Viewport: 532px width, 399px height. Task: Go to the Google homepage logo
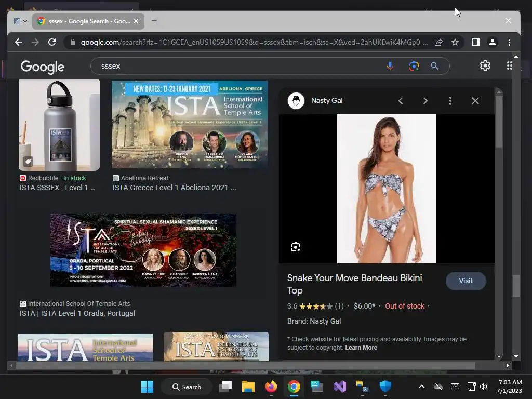[43, 67]
